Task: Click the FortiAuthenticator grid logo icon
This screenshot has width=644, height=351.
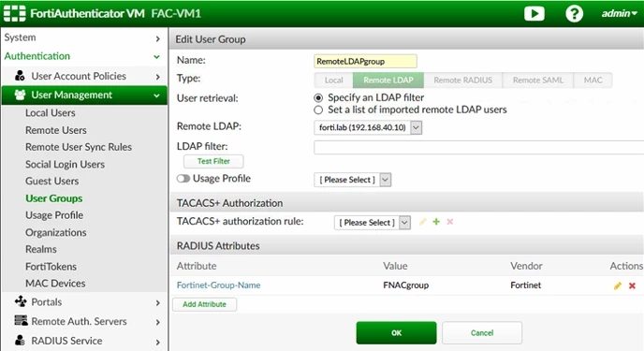Action: pos(14,13)
